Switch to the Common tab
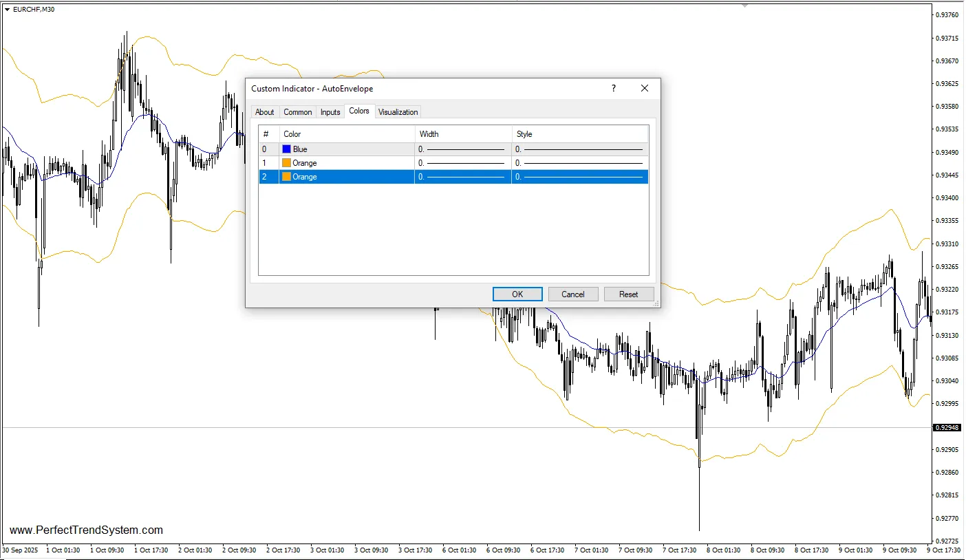Image resolution: width=966 pixels, height=560 pixels. pyautogui.click(x=297, y=112)
